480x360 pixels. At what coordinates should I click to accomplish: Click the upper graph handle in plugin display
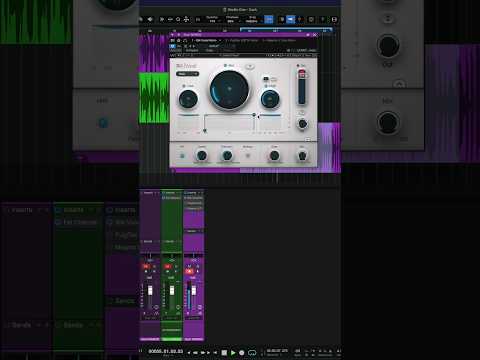254,115
